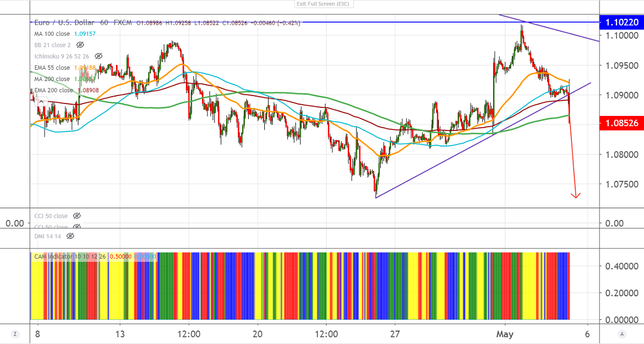The width and height of the screenshot is (644, 344).
Task: Select the DMI 14 14 legend label
Action: (x=48, y=236)
